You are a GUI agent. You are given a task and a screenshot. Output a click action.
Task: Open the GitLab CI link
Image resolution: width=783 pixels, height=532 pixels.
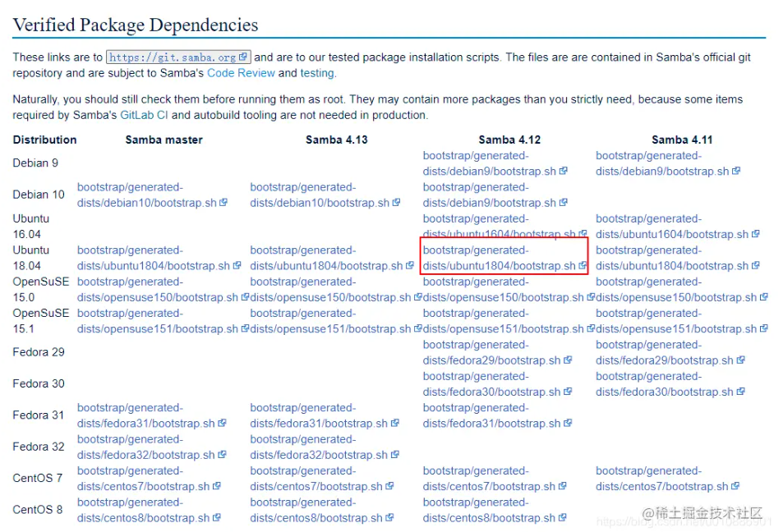point(144,115)
